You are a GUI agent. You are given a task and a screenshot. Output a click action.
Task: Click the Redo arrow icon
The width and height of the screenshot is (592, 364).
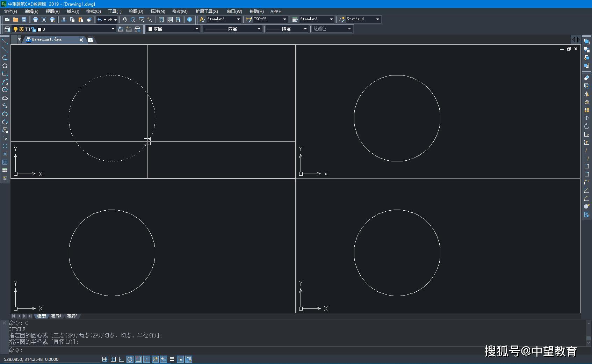tap(110, 20)
